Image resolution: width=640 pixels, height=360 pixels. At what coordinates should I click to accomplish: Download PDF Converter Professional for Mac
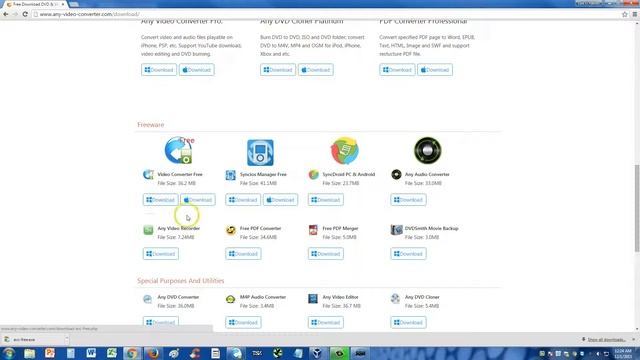[x=435, y=70]
